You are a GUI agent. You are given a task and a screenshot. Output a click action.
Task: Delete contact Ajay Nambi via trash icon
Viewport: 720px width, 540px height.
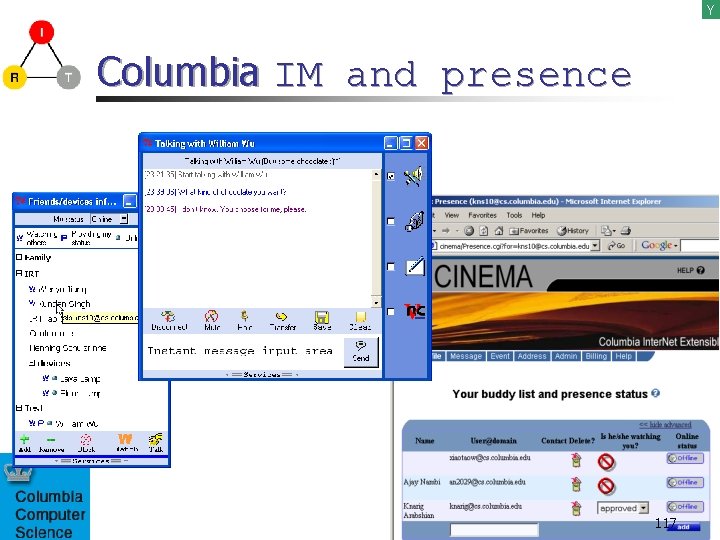(576, 484)
